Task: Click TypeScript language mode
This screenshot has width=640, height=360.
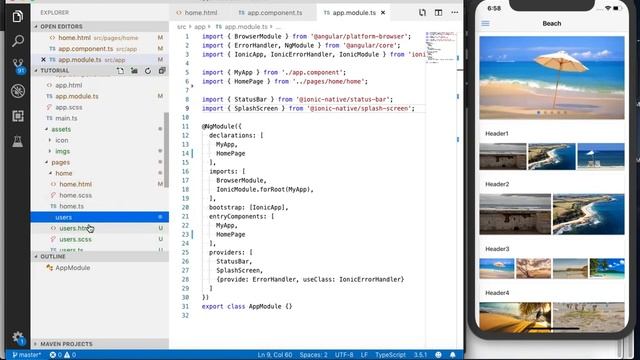Action: click(x=391, y=355)
